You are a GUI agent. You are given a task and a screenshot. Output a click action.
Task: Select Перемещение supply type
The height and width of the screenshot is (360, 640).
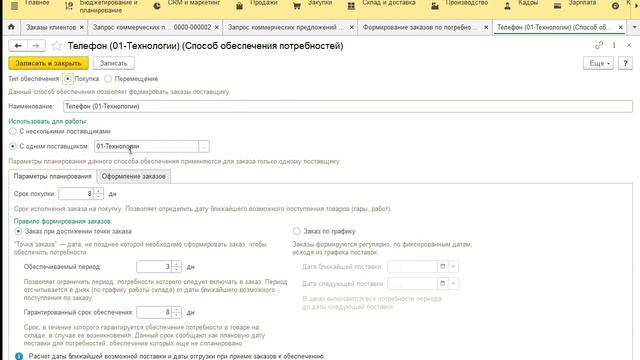[108, 79]
